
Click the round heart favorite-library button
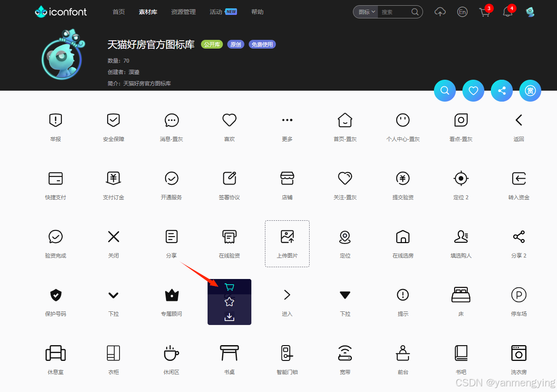(473, 91)
